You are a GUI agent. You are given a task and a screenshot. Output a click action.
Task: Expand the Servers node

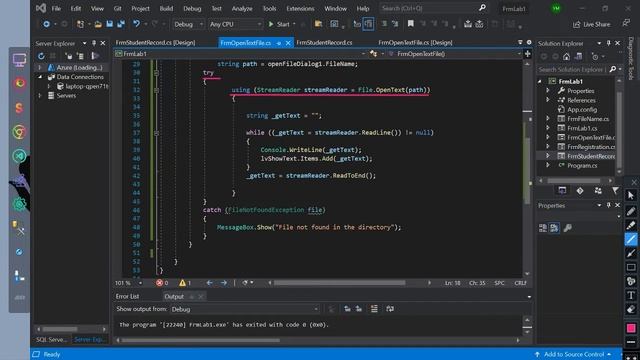tap(40, 96)
